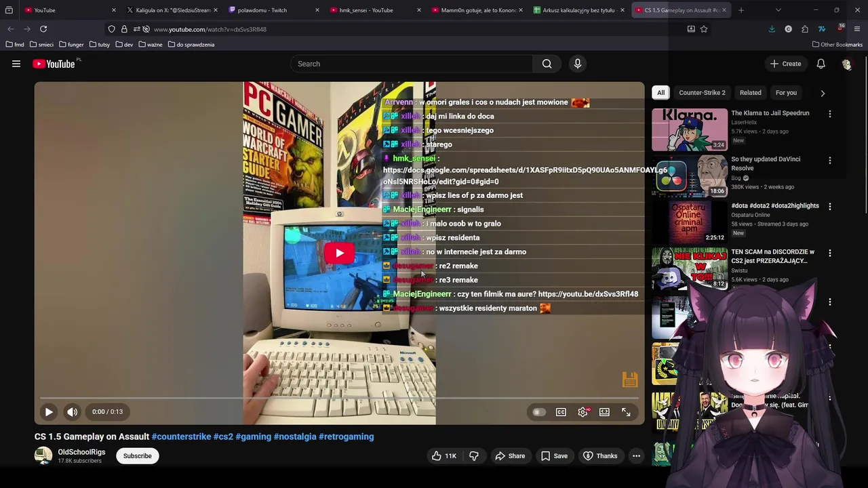Click the #retrogaming hashtag link
Screen dimensions: 868x488
click(x=346, y=436)
